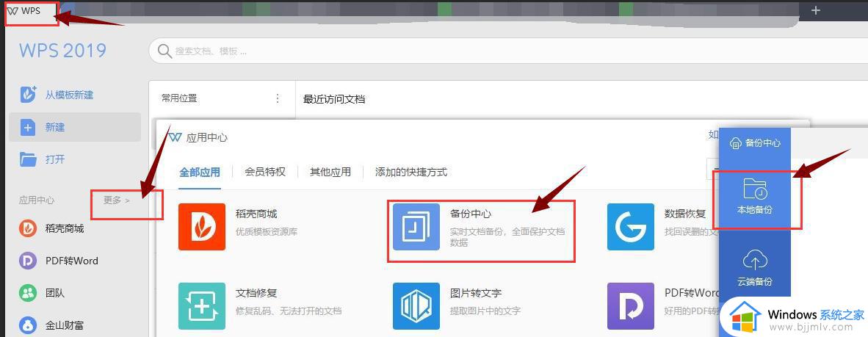Click the 备份中心 panel header icon

tap(736, 142)
